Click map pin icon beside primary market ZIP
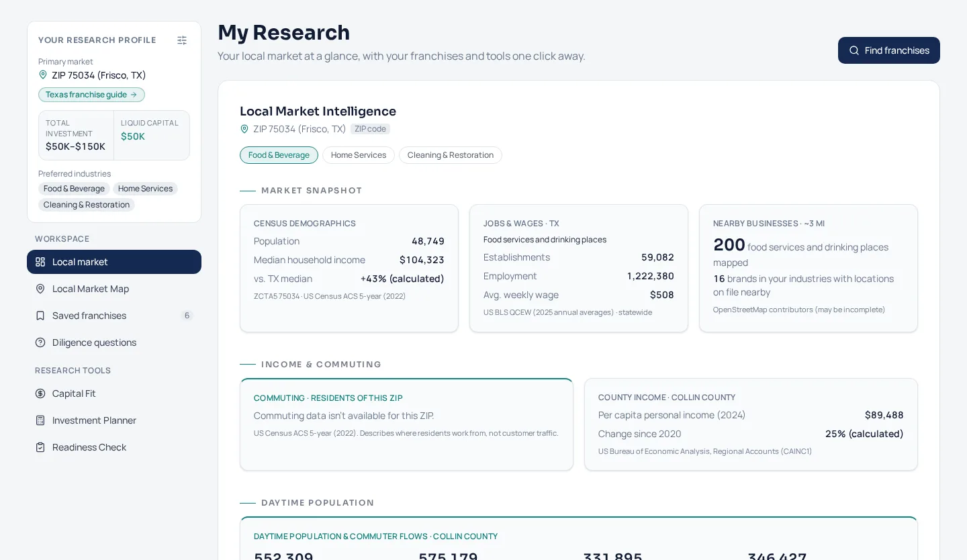Image resolution: width=967 pixels, height=560 pixels. tap(43, 75)
